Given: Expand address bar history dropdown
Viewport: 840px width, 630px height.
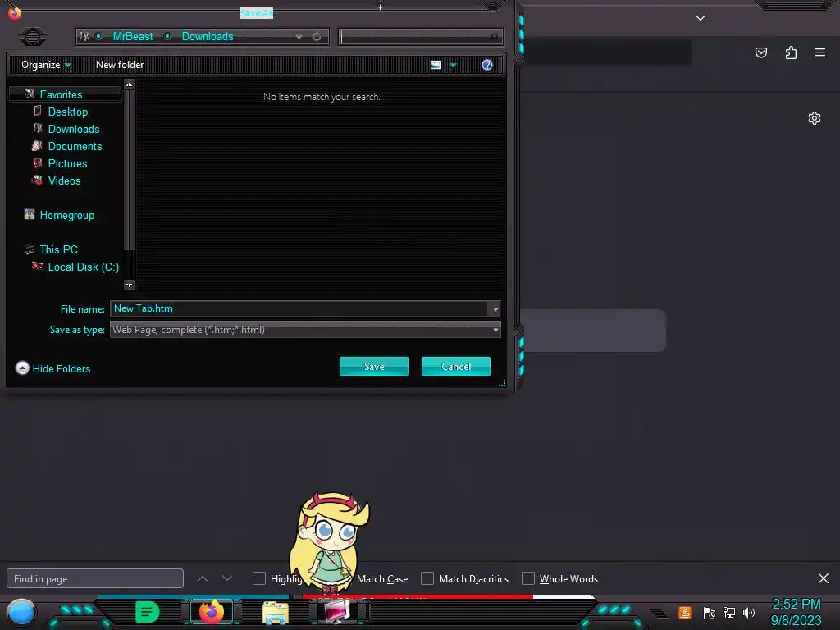Looking at the screenshot, I should [299, 36].
